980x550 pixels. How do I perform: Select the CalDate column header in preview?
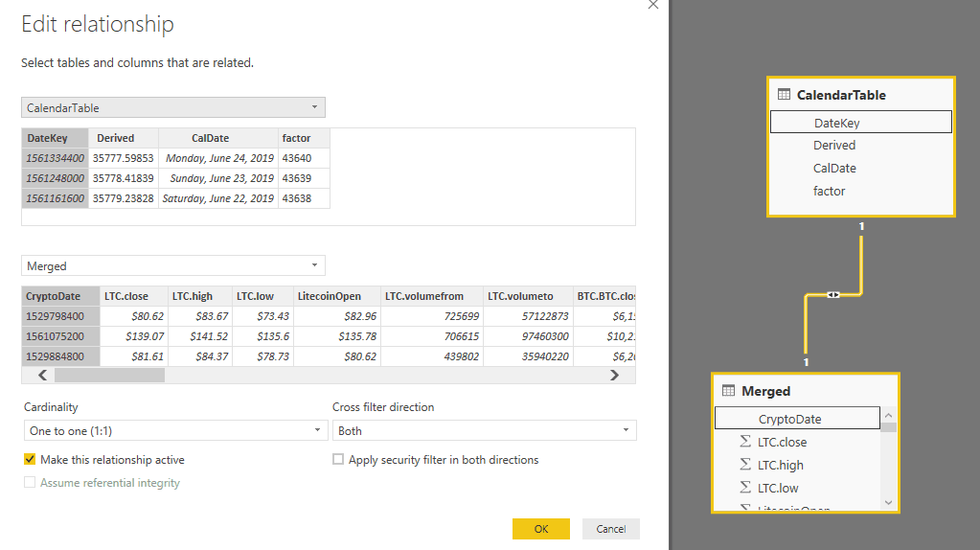[218, 138]
